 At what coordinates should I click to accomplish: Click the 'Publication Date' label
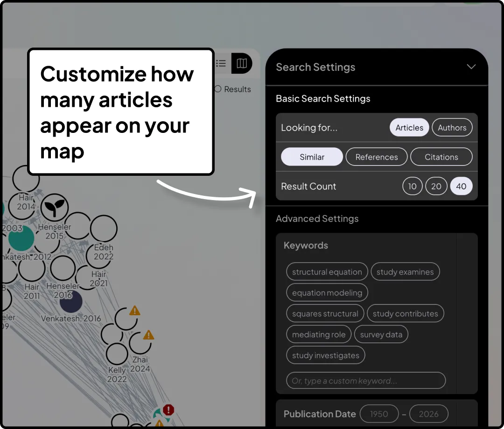coord(320,414)
